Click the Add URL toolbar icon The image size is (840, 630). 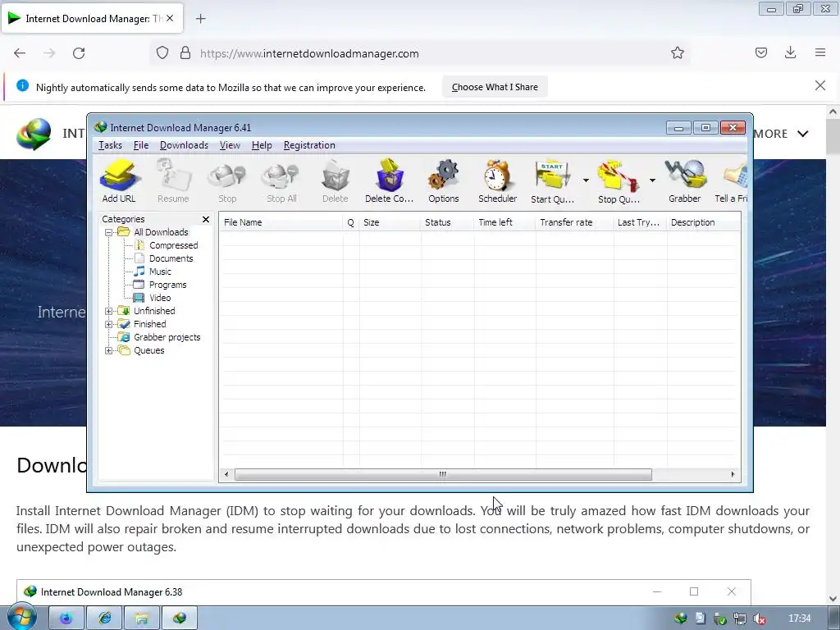coord(119,180)
